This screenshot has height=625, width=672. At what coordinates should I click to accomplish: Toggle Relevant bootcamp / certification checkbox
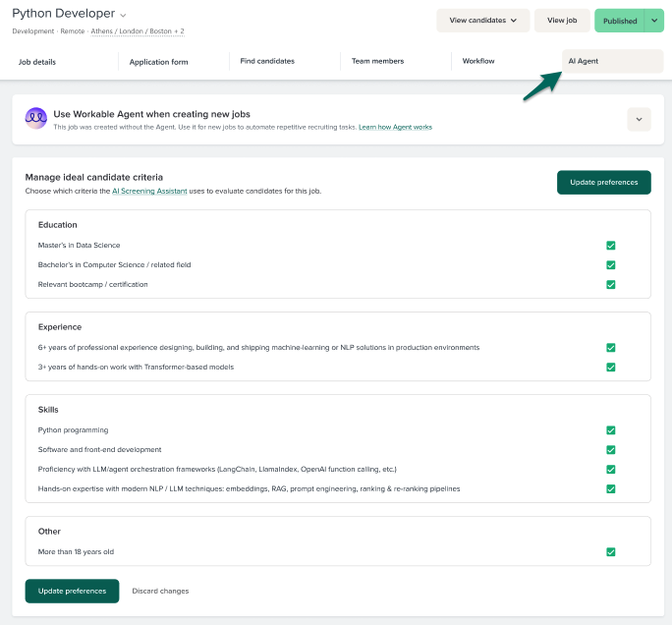[x=611, y=285]
